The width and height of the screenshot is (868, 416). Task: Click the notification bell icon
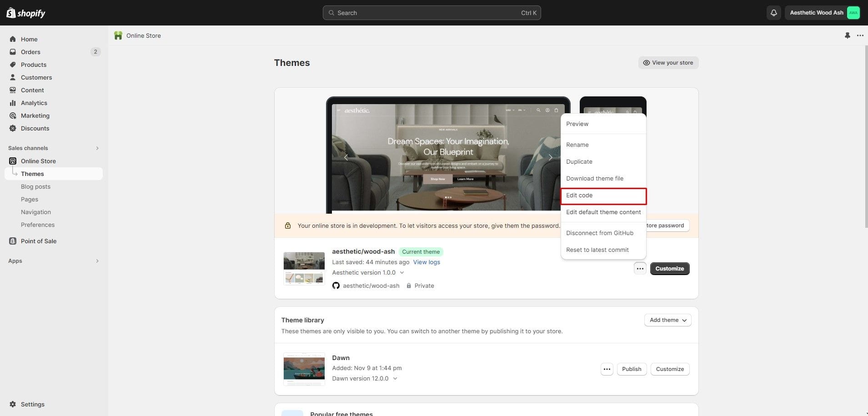[x=773, y=13]
